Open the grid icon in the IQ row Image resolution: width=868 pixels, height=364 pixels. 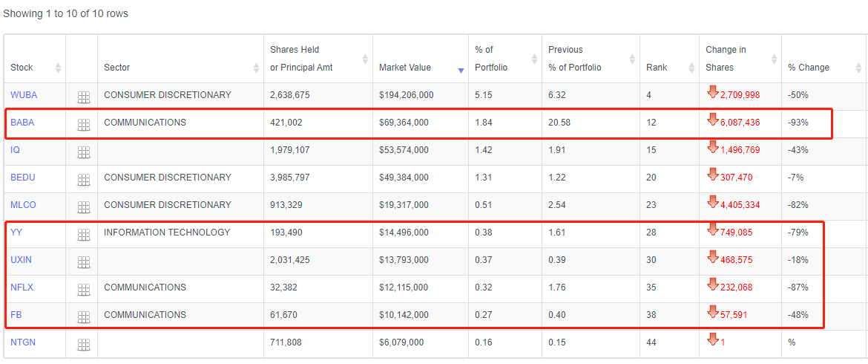[83, 152]
